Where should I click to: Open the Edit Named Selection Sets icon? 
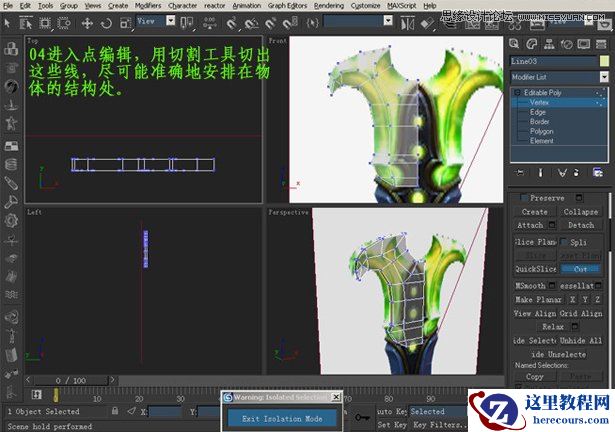point(312,23)
